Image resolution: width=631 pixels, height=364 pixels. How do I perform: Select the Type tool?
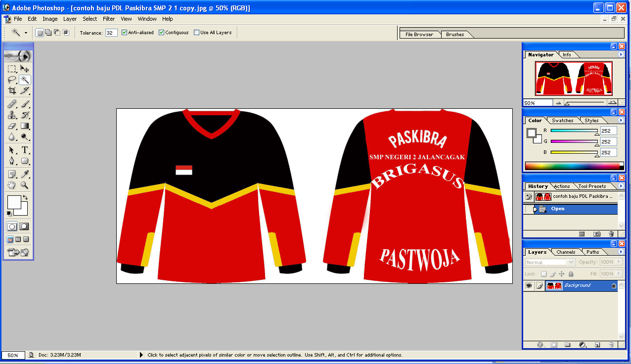[25, 150]
